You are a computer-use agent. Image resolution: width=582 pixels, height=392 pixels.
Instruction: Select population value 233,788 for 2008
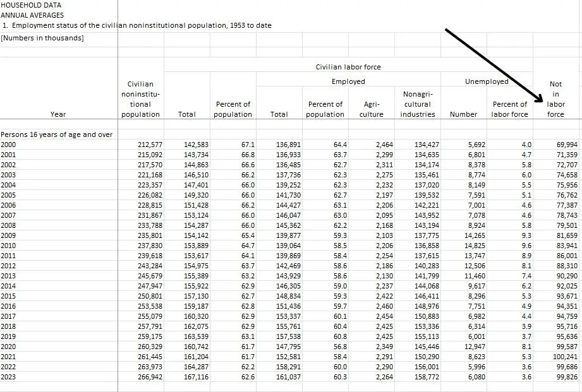tap(150, 225)
